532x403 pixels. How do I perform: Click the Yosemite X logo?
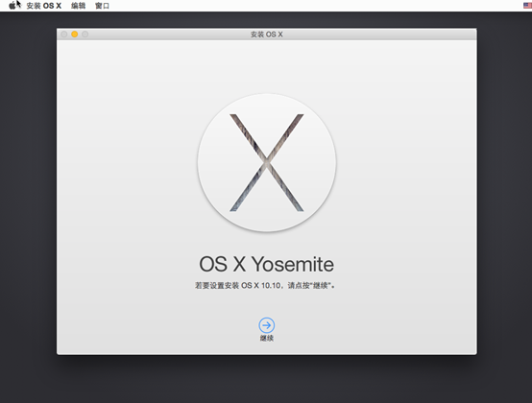(x=267, y=163)
